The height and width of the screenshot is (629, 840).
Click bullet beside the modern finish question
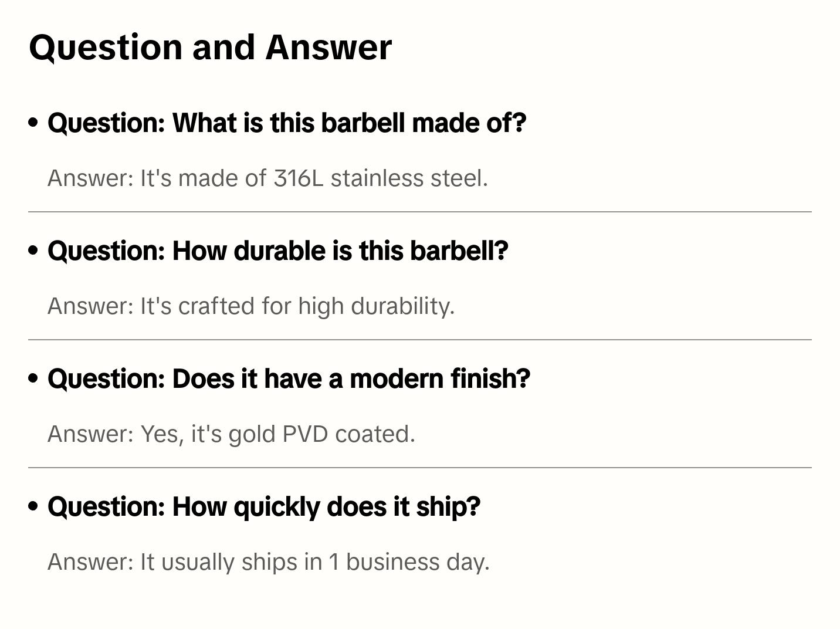click(x=33, y=378)
